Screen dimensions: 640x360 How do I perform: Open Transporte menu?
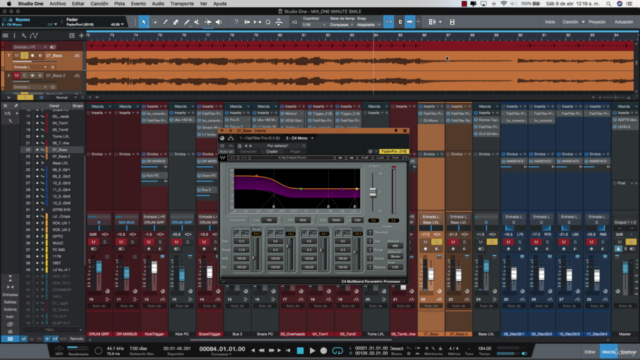(x=182, y=4)
